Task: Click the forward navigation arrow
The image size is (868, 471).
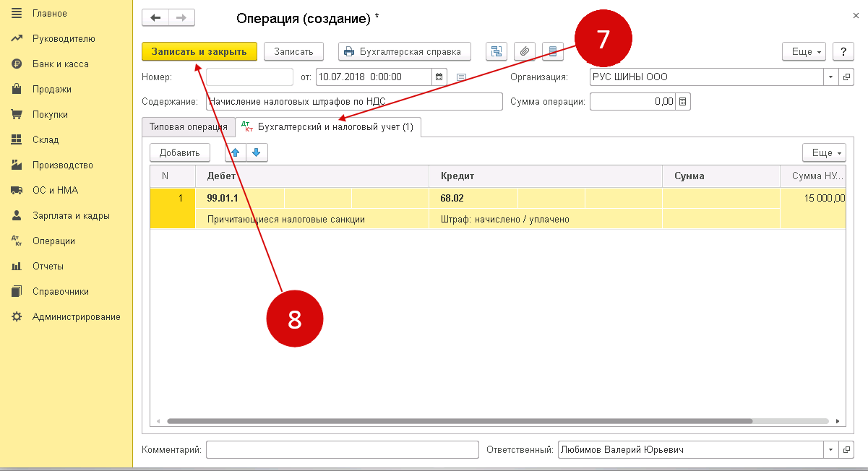Action: 181,18
